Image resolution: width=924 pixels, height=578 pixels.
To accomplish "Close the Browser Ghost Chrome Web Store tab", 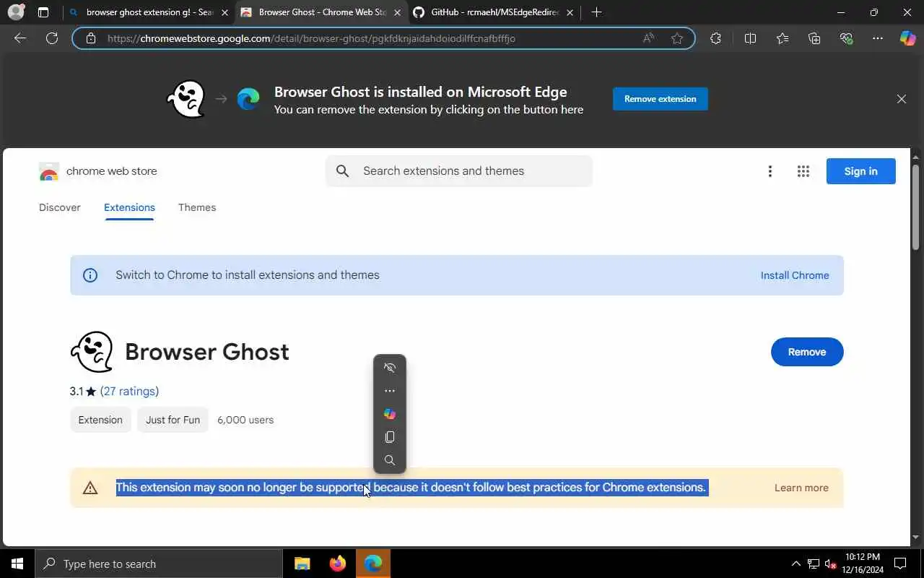I will (x=397, y=12).
